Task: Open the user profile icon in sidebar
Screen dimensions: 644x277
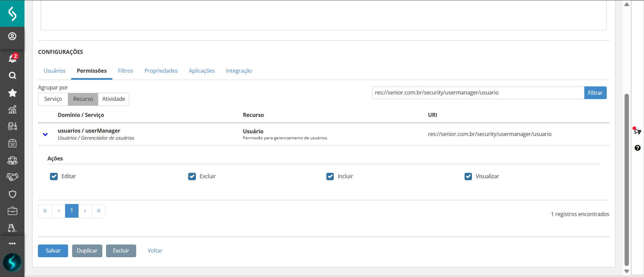Action: tap(12, 36)
